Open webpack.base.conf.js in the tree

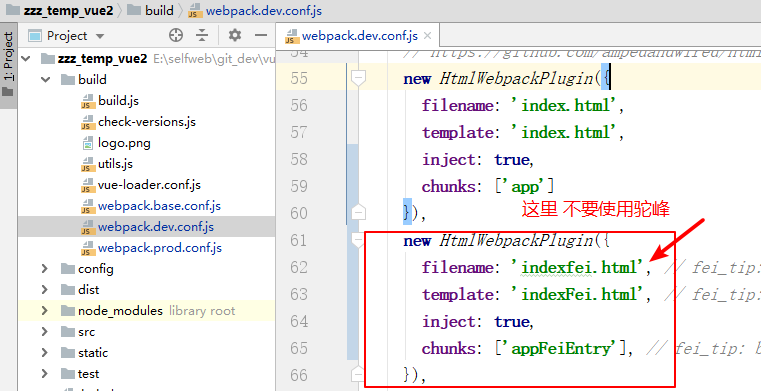pyautogui.click(x=159, y=206)
